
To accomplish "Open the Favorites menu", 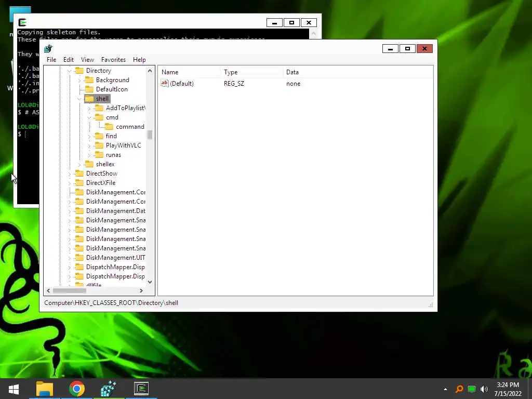I will [x=113, y=60].
